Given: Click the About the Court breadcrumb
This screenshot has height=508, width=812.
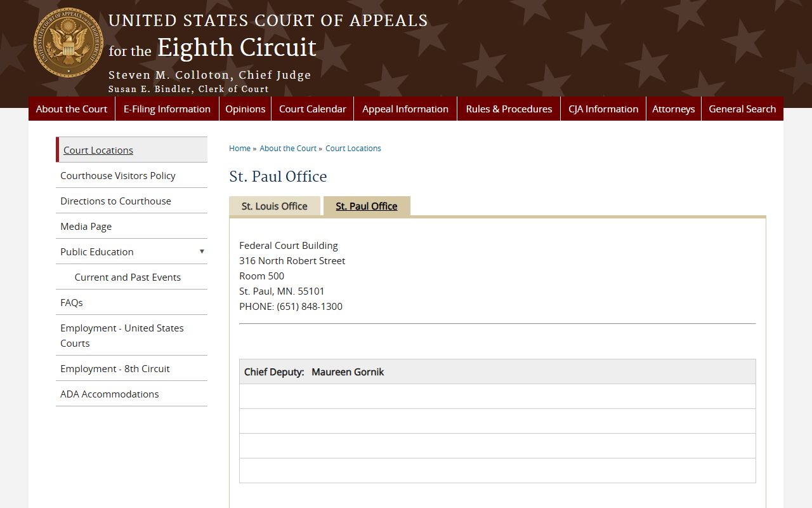Looking at the screenshot, I should click(288, 148).
